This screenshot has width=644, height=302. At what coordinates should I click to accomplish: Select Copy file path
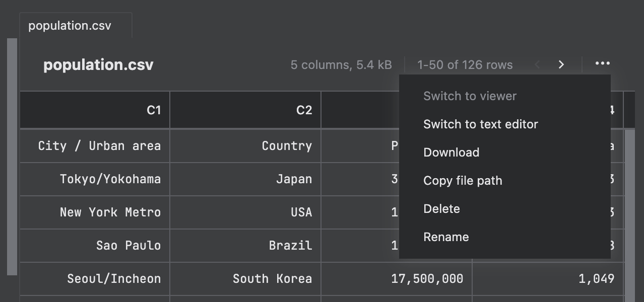pos(463,181)
